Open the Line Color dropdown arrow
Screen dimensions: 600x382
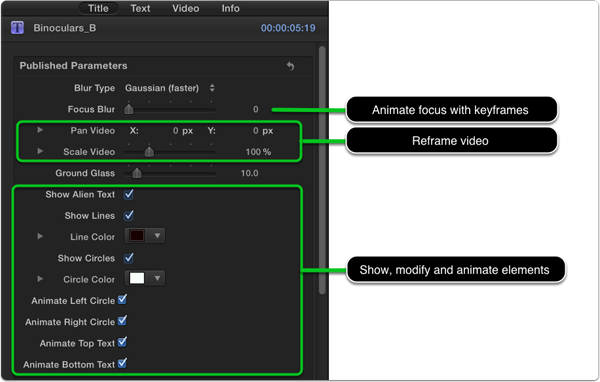coord(157,236)
